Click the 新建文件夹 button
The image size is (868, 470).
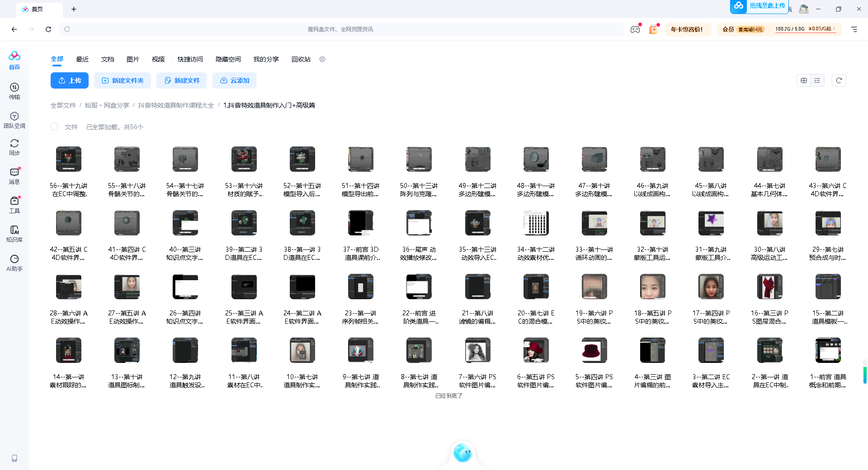click(x=123, y=80)
